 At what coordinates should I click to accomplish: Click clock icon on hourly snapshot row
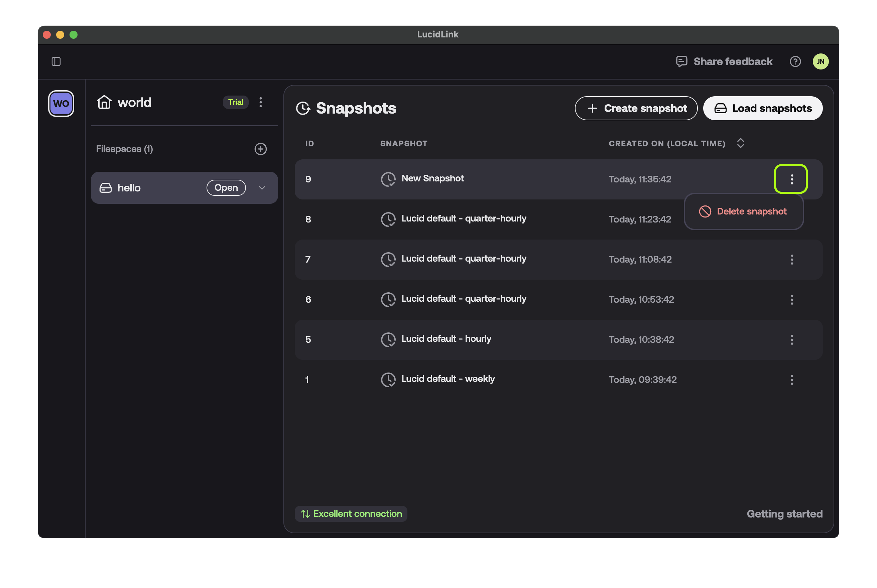pyautogui.click(x=388, y=340)
